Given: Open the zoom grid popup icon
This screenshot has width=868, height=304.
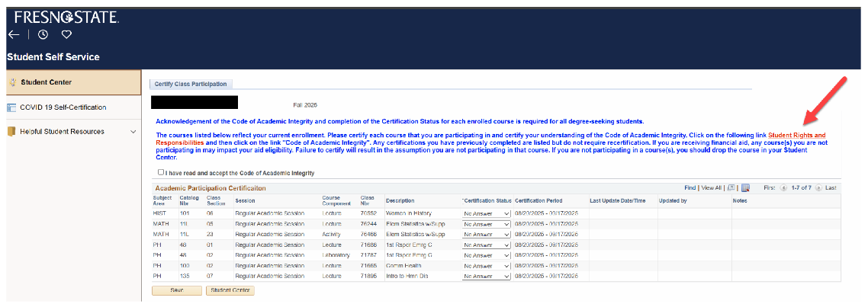Looking at the screenshot, I should pyautogui.click(x=731, y=188).
